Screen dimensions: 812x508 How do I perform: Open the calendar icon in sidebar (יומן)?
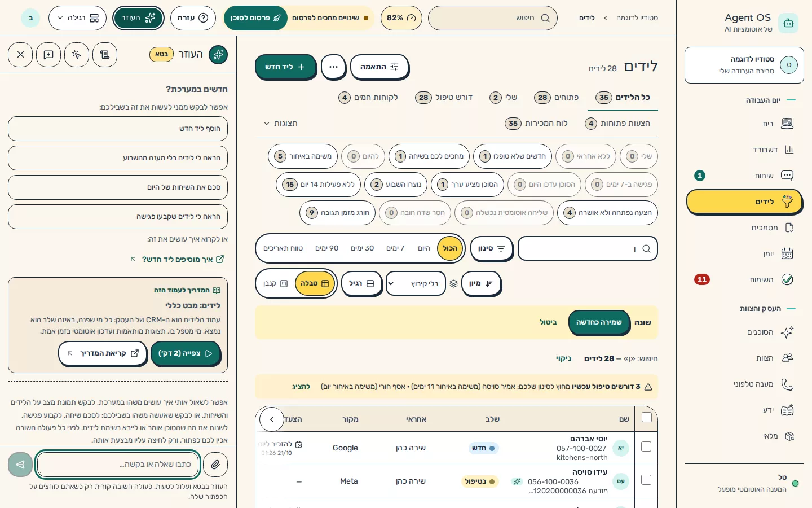(787, 253)
